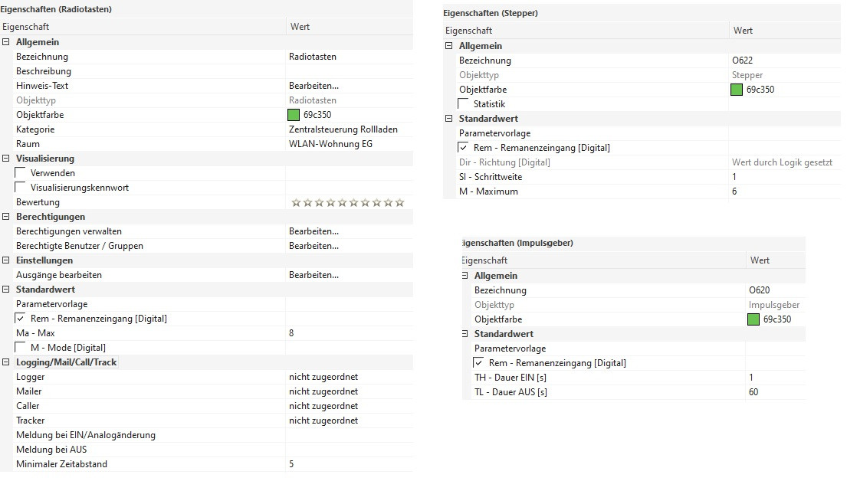Check the M - Mode [Digital] checkbox
The image size is (847, 504).
[x=21, y=348]
